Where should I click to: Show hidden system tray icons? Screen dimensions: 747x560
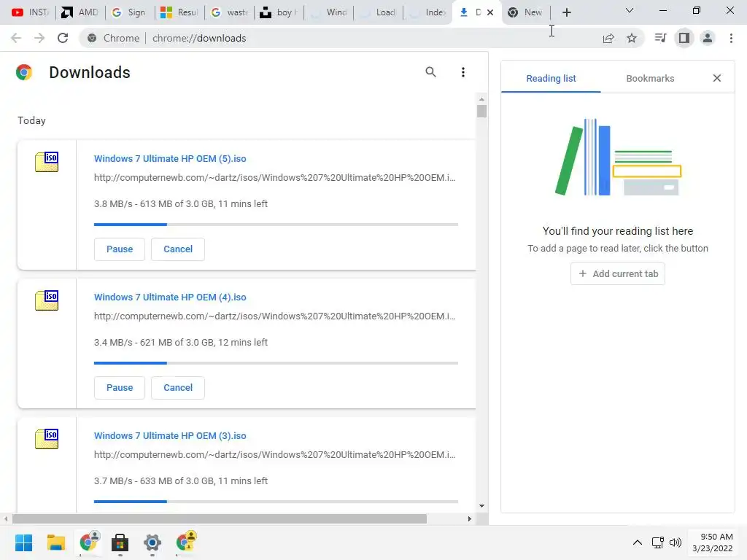point(638,542)
